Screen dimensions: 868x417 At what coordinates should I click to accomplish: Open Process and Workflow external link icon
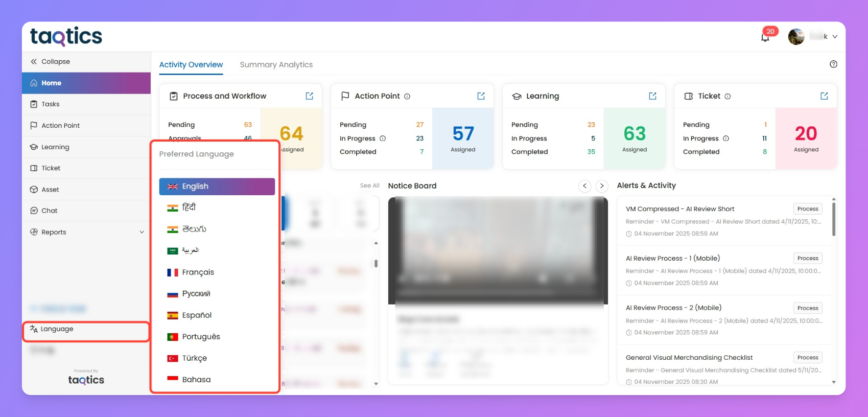[310, 96]
